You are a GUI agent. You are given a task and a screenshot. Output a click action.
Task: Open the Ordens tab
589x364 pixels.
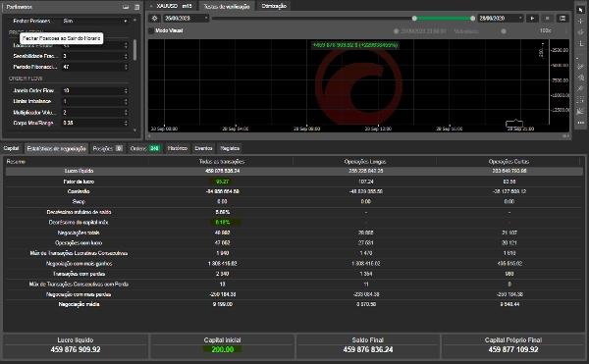pyautogui.click(x=144, y=148)
